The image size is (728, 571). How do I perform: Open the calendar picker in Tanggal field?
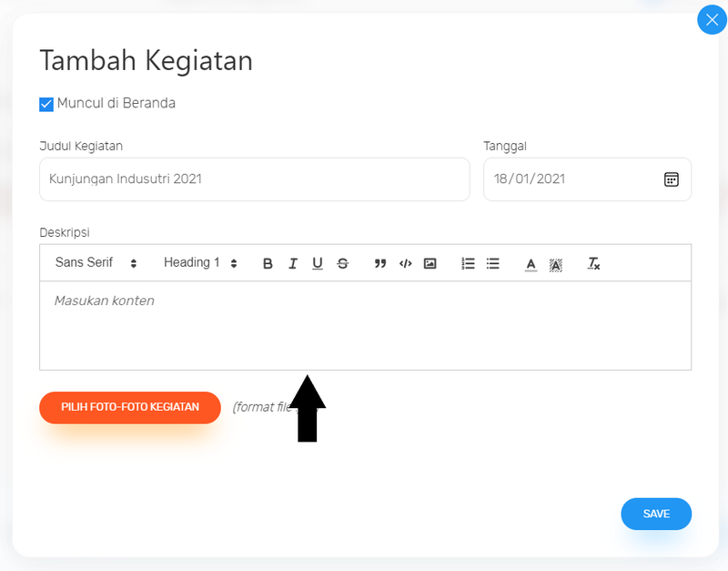click(x=671, y=179)
